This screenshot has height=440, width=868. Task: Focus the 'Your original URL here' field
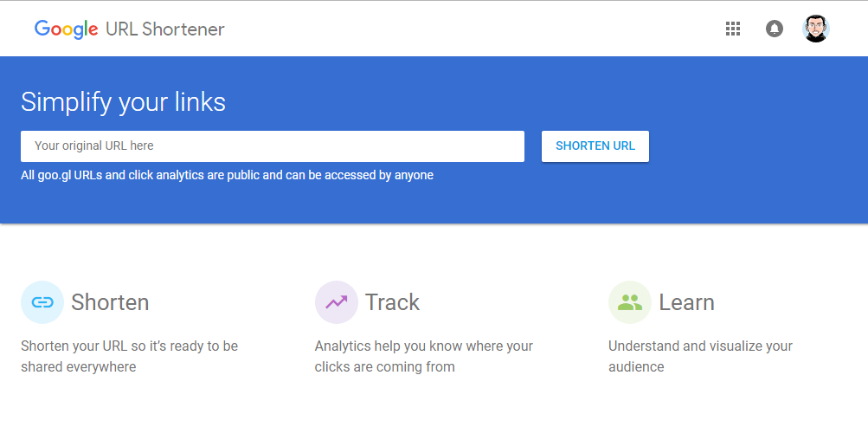[273, 146]
